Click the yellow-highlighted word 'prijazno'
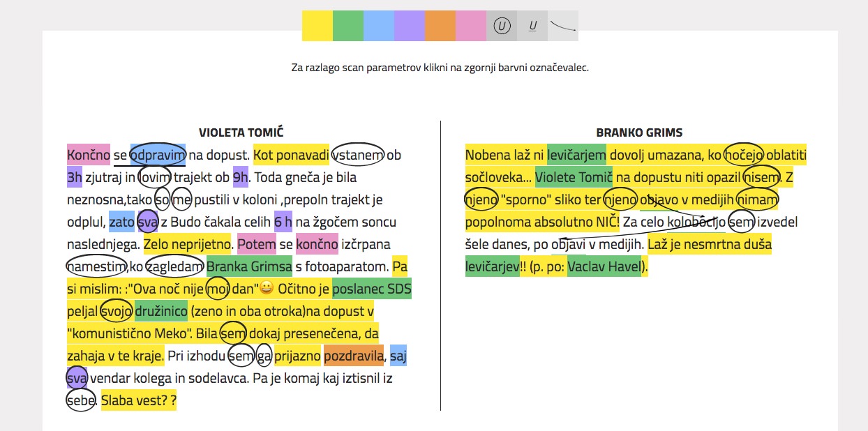Image resolution: width=868 pixels, height=431 pixels. (297, 356)
